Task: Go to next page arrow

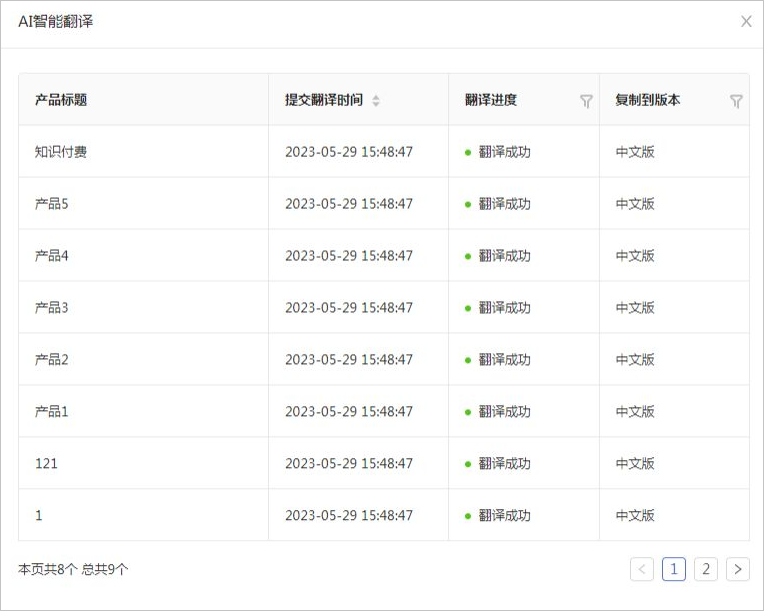Action: pos(738,569)
